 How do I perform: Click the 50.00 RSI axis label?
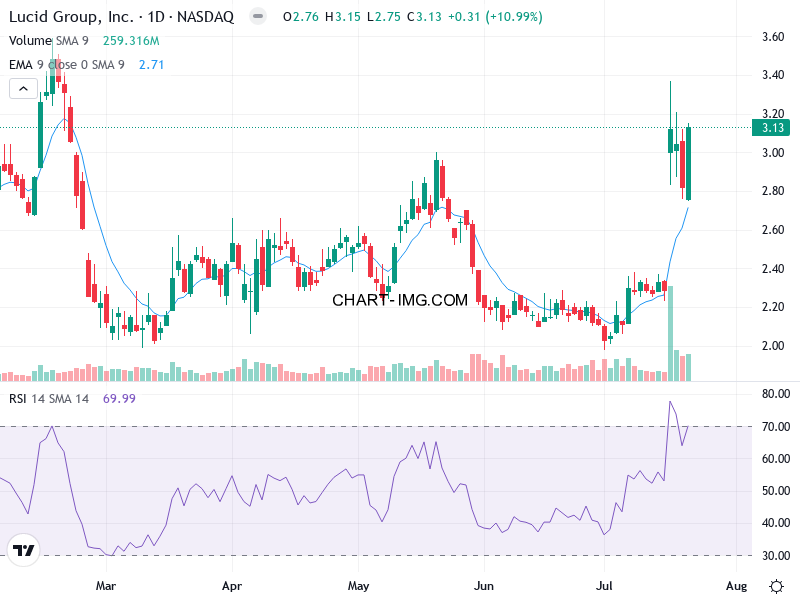(776, 491)
